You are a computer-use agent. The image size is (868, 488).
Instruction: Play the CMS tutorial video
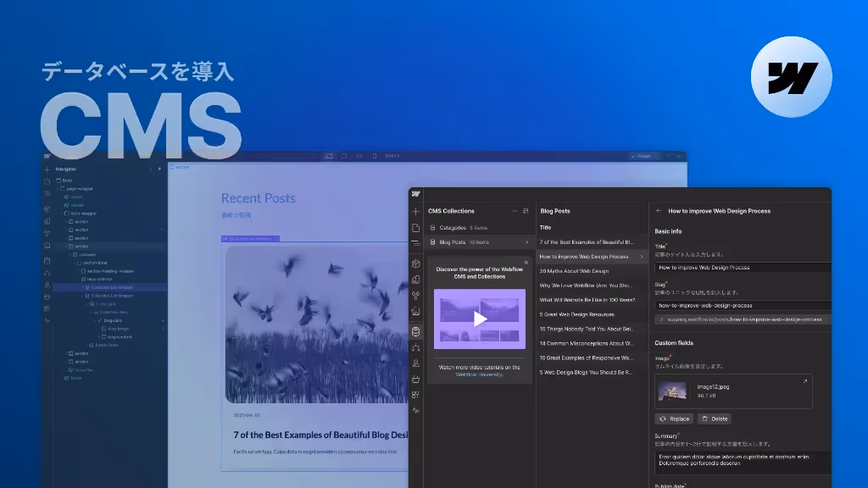point(480,319)
